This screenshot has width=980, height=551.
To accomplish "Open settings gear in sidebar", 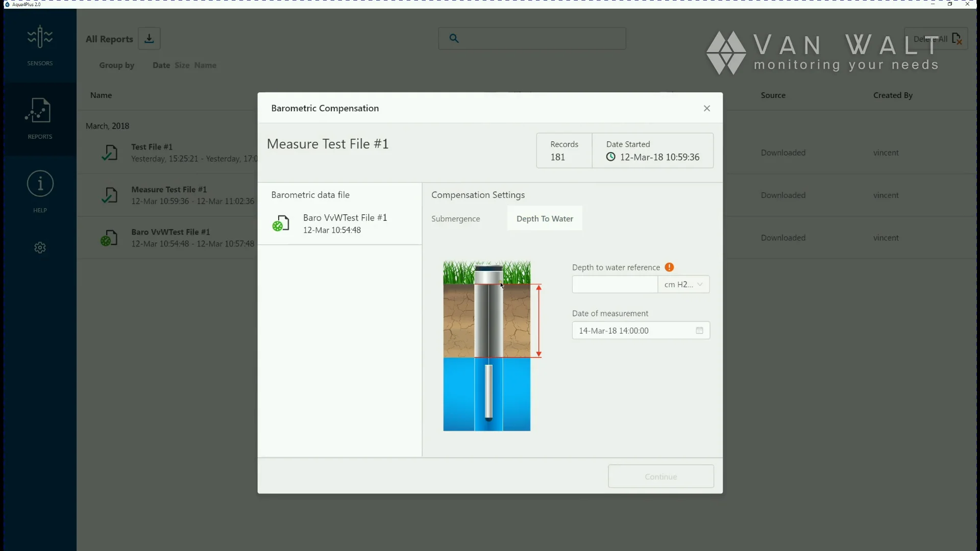I will point(40,247).
